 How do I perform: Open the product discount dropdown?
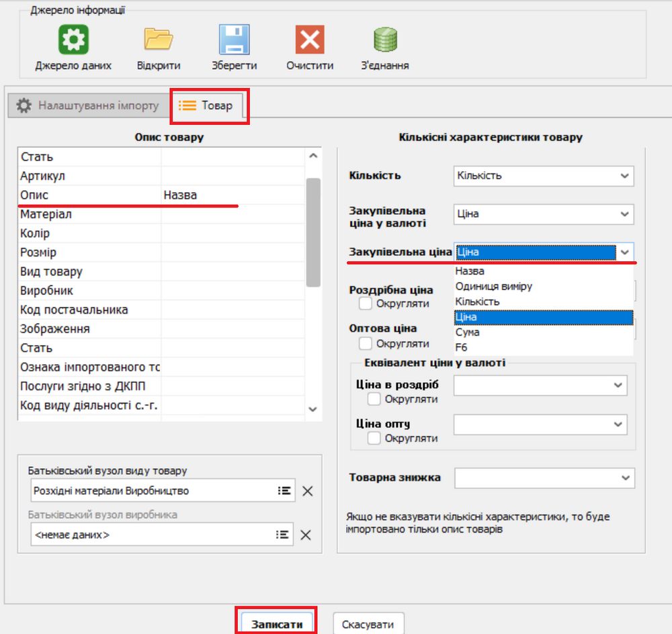tap(625, 478)
